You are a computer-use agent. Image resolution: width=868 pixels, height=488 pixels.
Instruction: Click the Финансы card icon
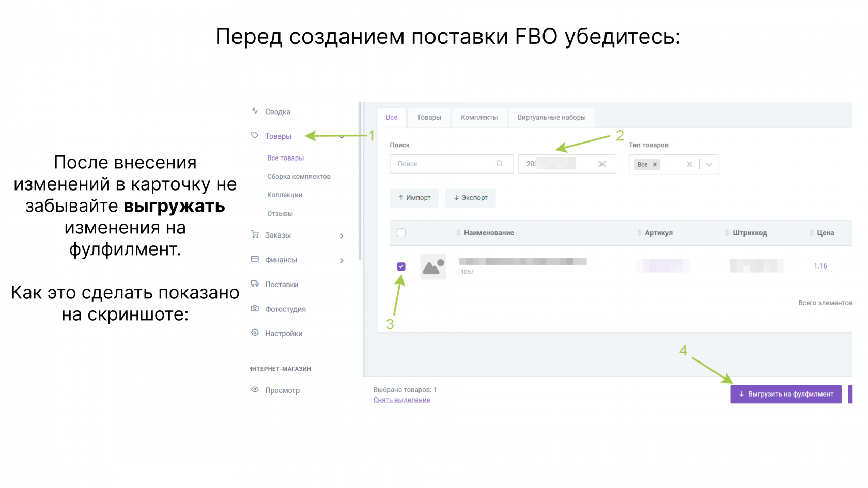pyautogui.click(x=255, y=259)
